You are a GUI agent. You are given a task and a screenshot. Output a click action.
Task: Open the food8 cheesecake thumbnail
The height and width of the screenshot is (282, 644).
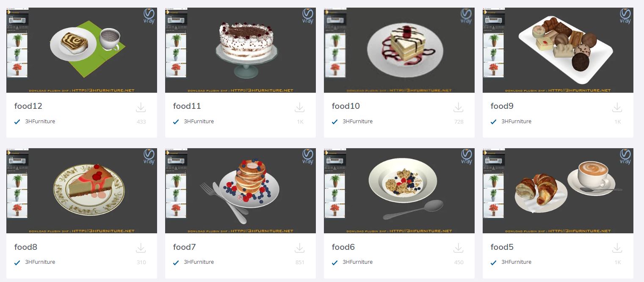click(x=82, y=191)
